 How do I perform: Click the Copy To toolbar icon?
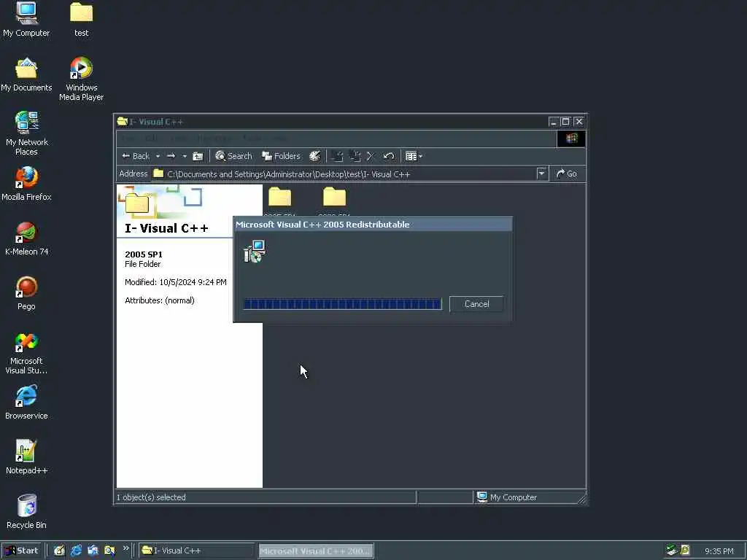click(355, 156)
